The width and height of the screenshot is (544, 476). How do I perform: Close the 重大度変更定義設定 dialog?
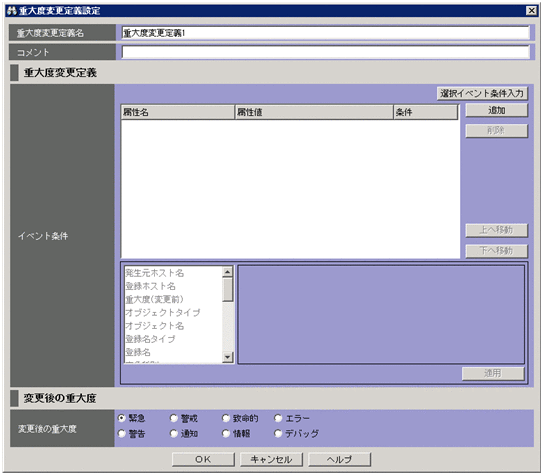(x=531, y=11)
